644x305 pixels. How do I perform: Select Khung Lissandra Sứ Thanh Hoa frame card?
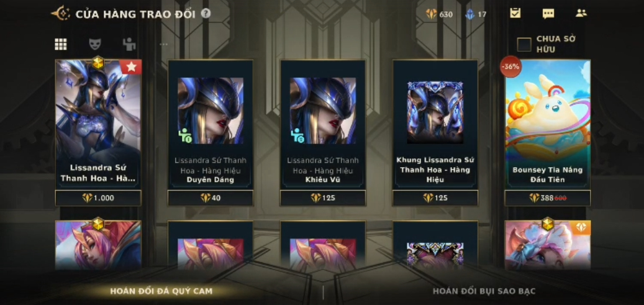435,125
